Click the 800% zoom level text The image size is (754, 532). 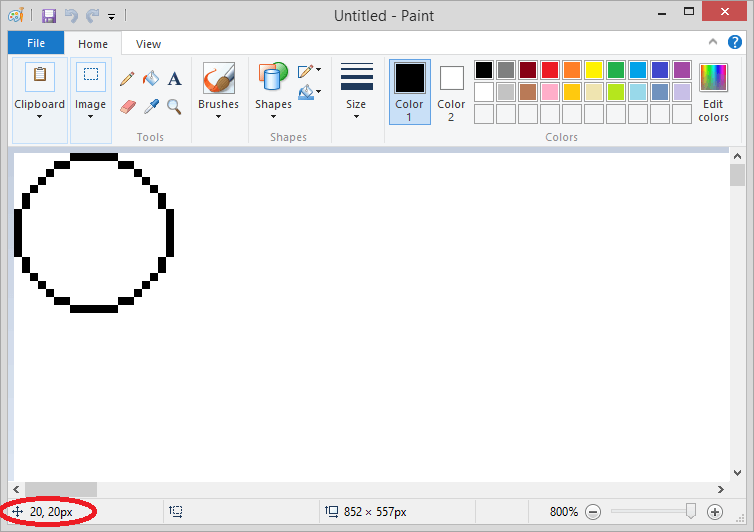point(564,512)
